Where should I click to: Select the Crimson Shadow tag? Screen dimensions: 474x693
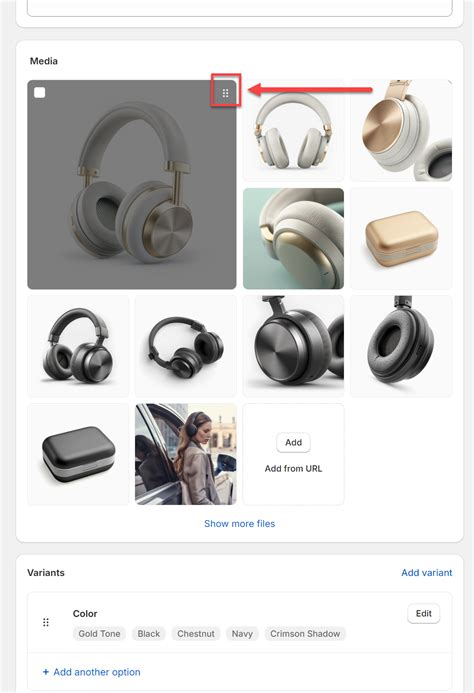coord(305,634)
